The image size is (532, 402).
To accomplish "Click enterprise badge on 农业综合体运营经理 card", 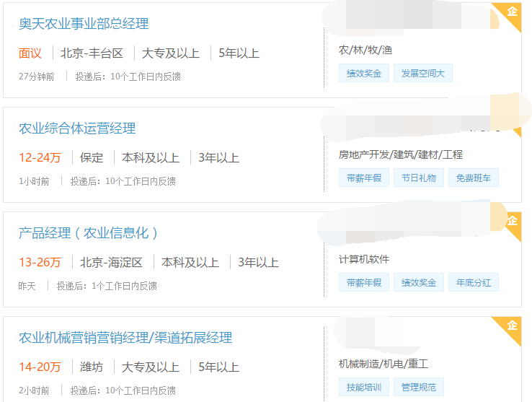I will click(513, 123).
